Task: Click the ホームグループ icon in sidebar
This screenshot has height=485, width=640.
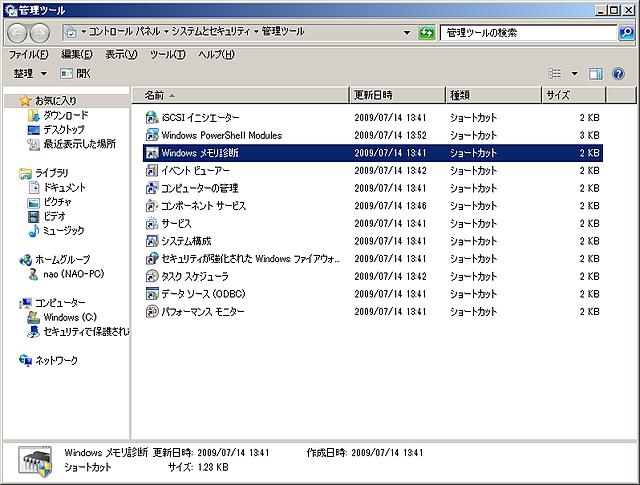Action: [25, 260]
